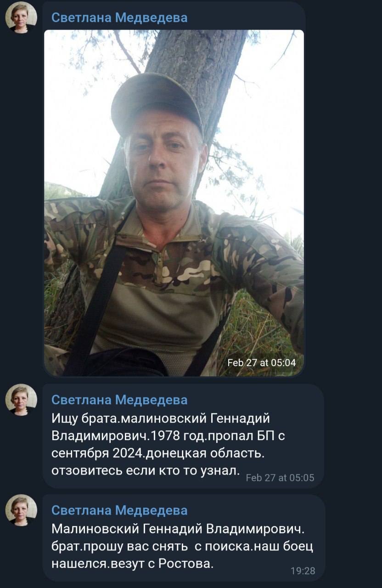
Task: Click the Светлана Медведева name above the photo
Action: (x=119, y=17)
